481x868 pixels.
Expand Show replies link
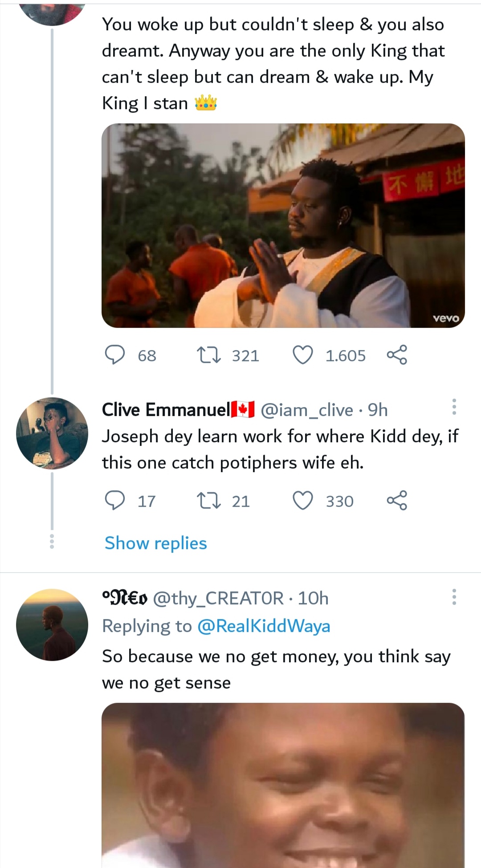tap(155, 543)
